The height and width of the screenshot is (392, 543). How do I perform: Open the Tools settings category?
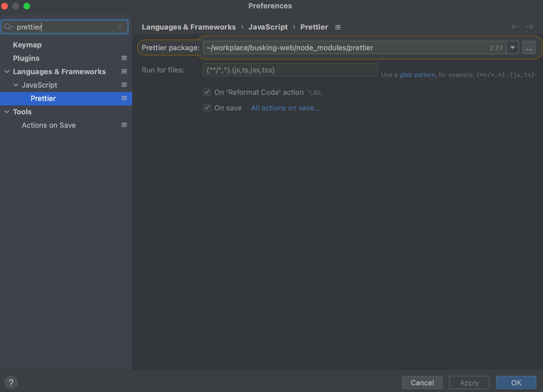[22, 112]
